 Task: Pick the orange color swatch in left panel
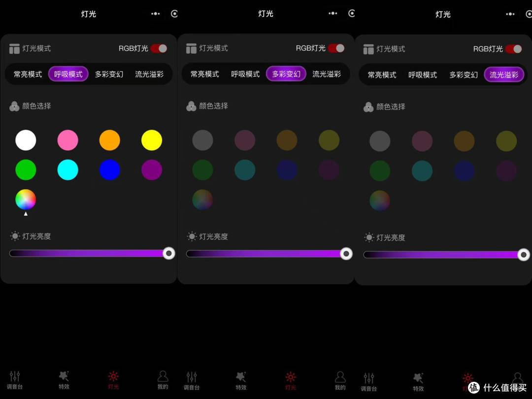pyautogui.click(x=109, y=140)
